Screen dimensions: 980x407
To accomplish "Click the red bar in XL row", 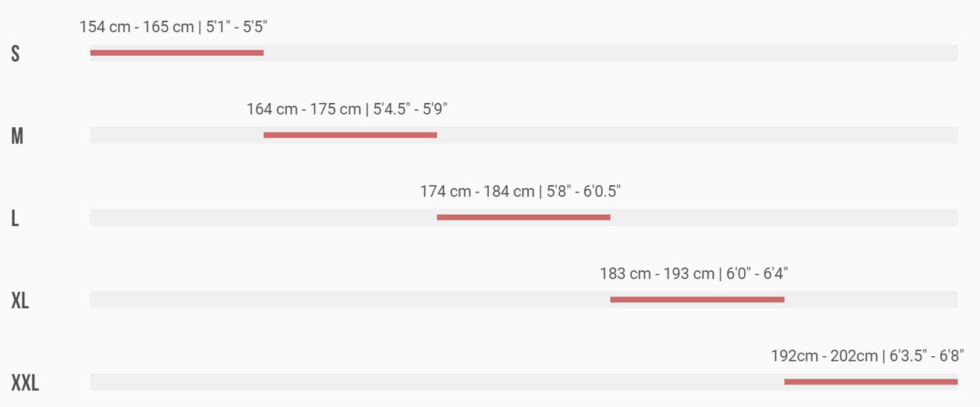I will 697,299.
